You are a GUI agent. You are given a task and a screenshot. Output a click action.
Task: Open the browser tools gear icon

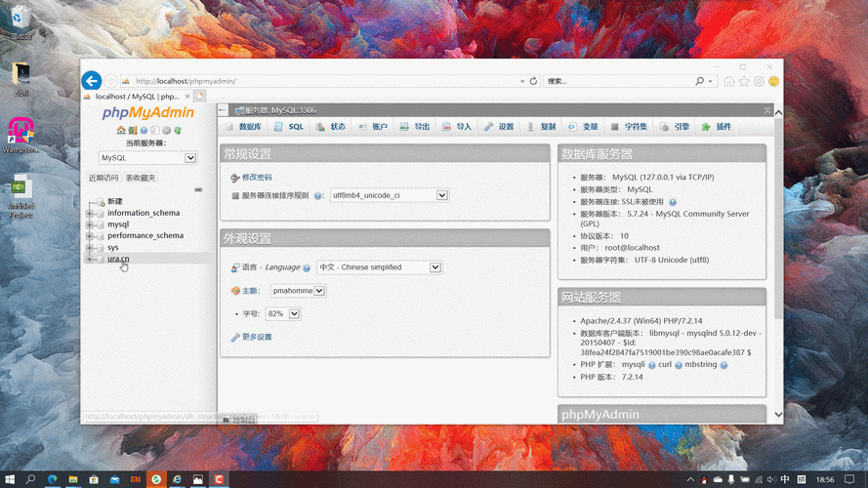(x=759, y=81)
